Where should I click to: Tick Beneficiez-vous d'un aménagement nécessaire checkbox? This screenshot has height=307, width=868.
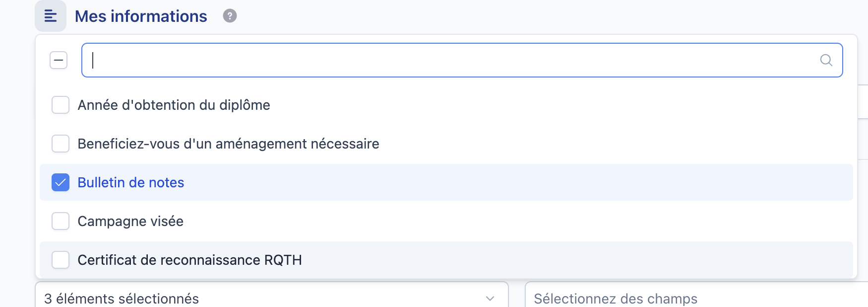tap(61, 144)
